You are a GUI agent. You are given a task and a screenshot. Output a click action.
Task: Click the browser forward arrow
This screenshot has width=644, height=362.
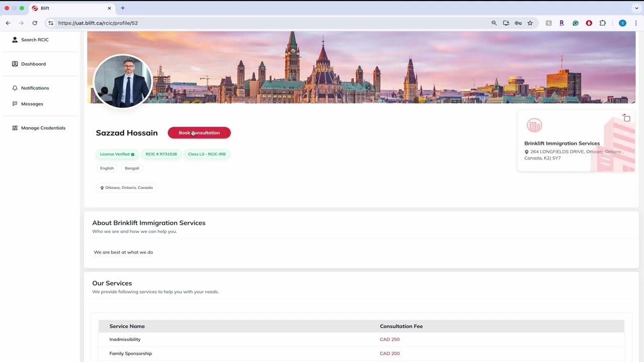pyautogui.click(x=21, y=23)
